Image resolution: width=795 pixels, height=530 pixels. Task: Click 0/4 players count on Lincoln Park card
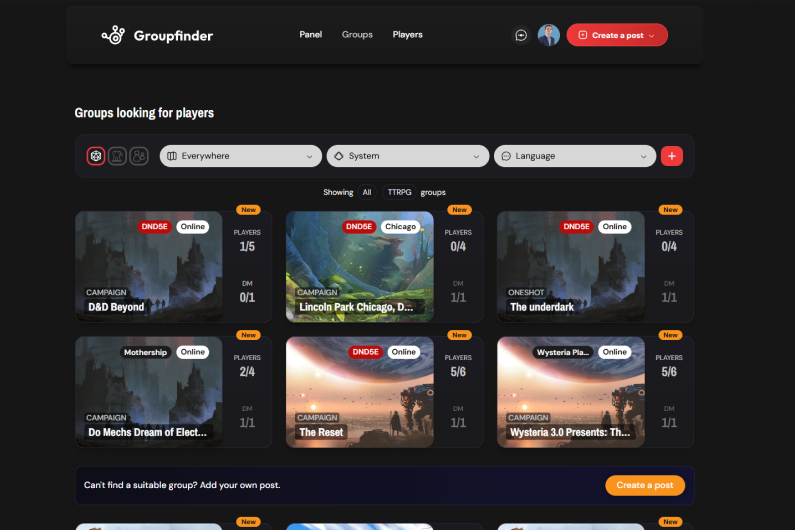coord(458,246)
